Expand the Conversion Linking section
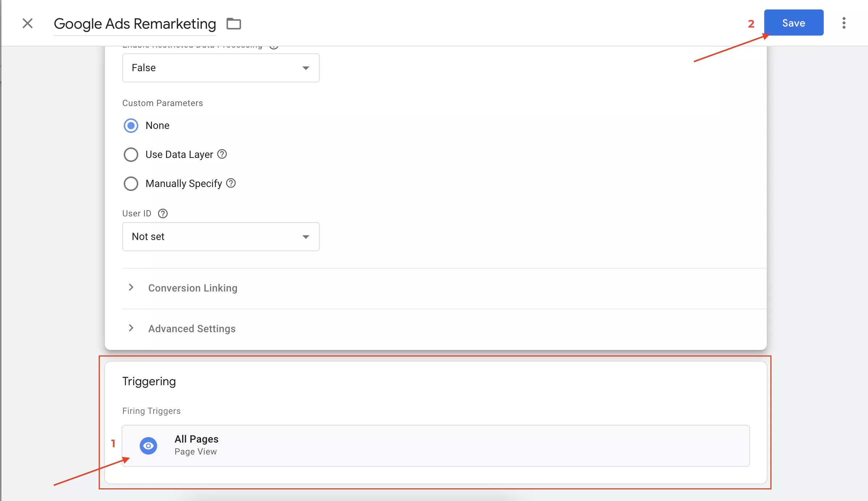The width and height of the screenshot is (868, 501). point(445,288)
